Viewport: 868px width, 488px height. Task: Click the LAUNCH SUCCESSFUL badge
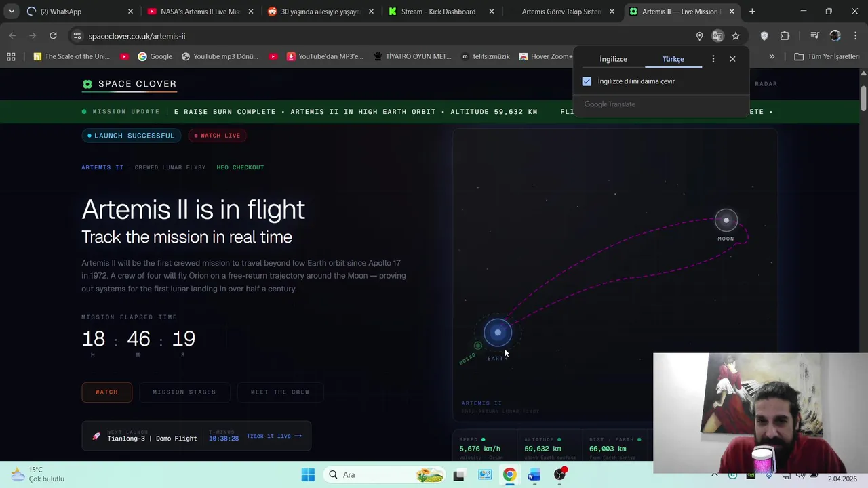tap(131, 136)
